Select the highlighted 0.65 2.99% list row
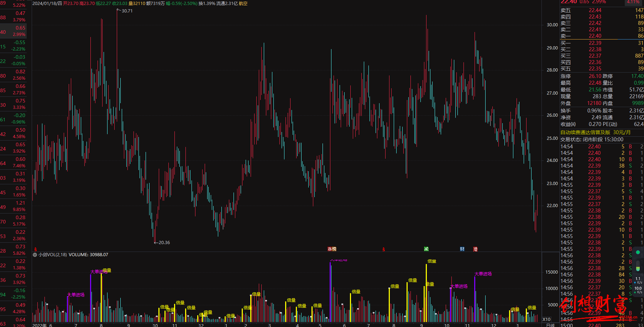The width and height of the screenshot is (644, 327). pyautogui.click(x=13, y=31)
